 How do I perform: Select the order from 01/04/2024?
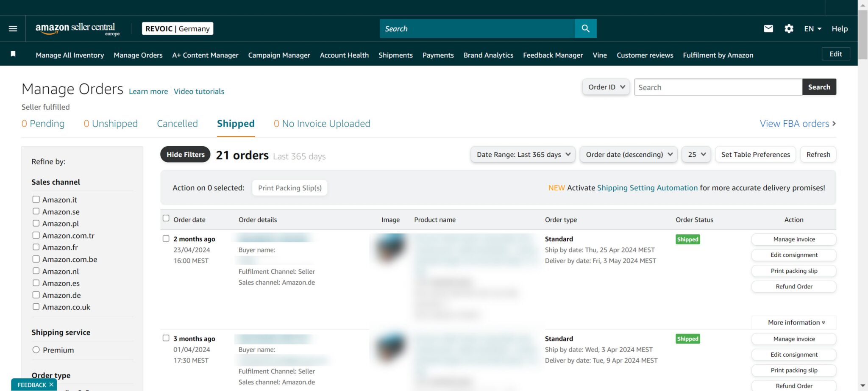[x=166, y=338]
